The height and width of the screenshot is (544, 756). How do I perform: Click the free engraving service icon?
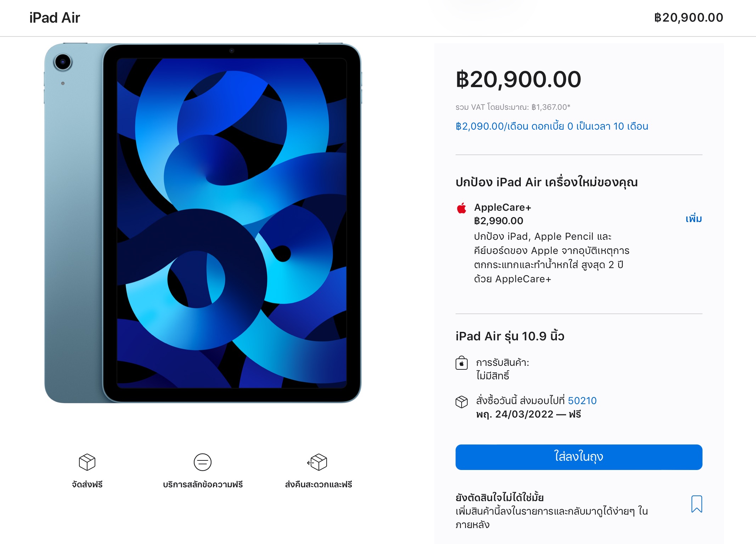pos(203,462)
